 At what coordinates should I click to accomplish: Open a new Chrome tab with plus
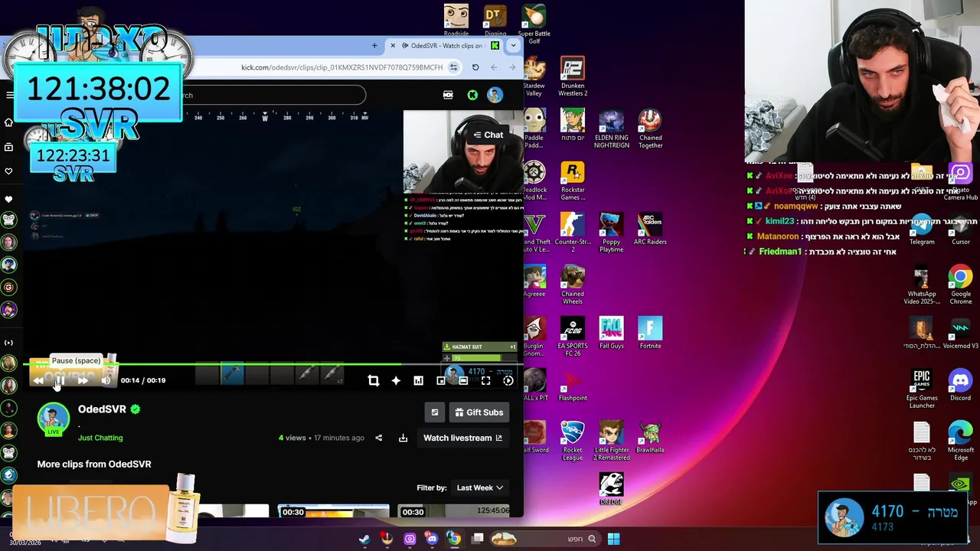(x=374, y=46)
